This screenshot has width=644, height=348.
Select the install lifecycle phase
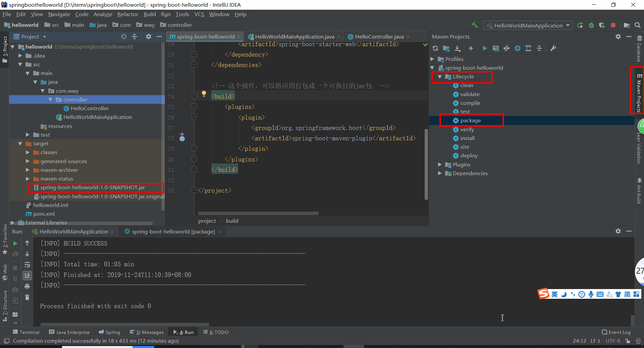tap(467, 138)
